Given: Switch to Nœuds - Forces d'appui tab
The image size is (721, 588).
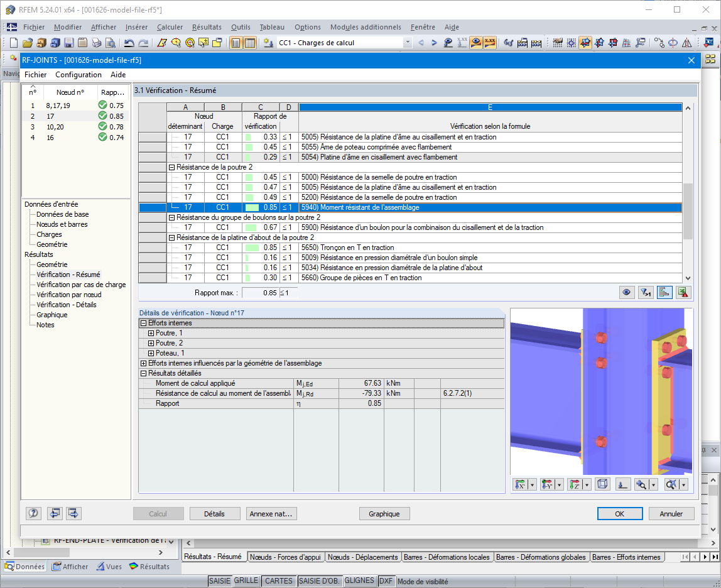Looking at the screenshot, I should (x=285, y=557).
